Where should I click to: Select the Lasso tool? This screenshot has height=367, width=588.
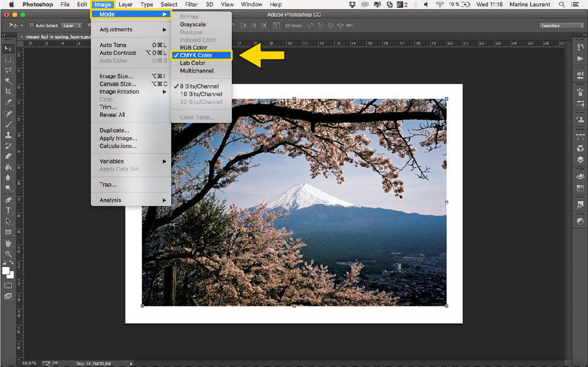(8, 70)
